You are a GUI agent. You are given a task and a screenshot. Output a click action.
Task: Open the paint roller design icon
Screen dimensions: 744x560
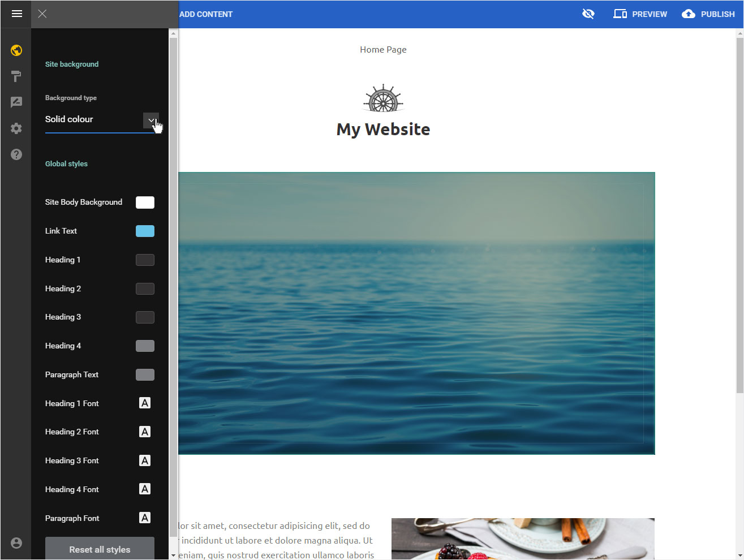(16, 76)
